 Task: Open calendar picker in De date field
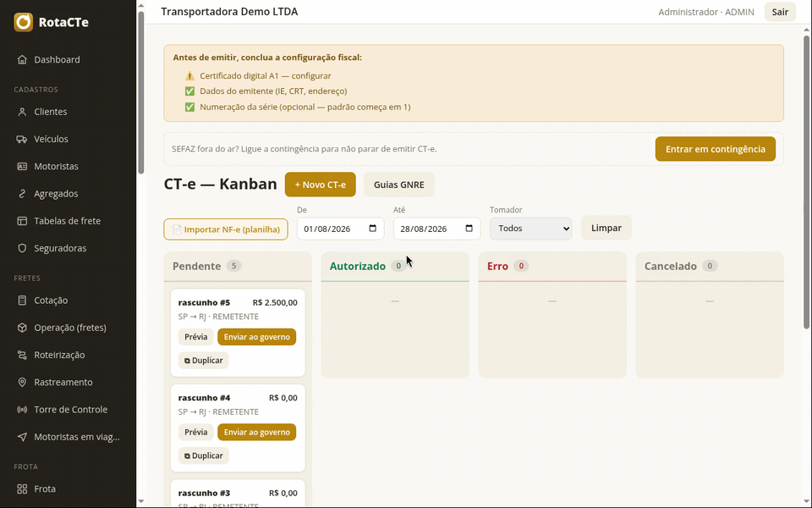(372, 229)
